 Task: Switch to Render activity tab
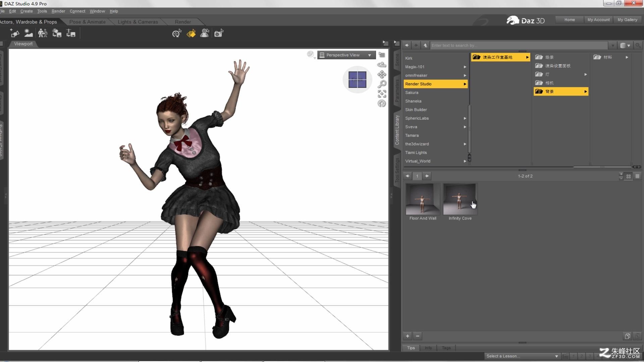(x=183, y=22)
